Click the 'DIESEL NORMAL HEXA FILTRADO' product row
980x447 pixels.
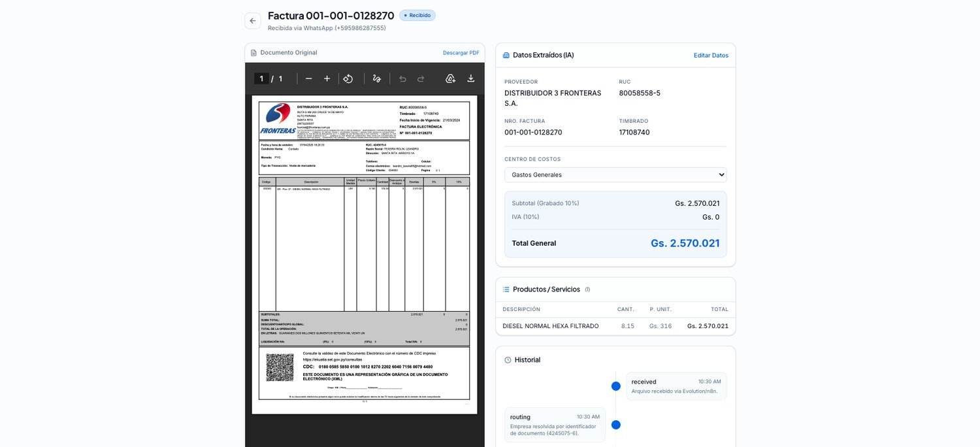coord(615,326)
